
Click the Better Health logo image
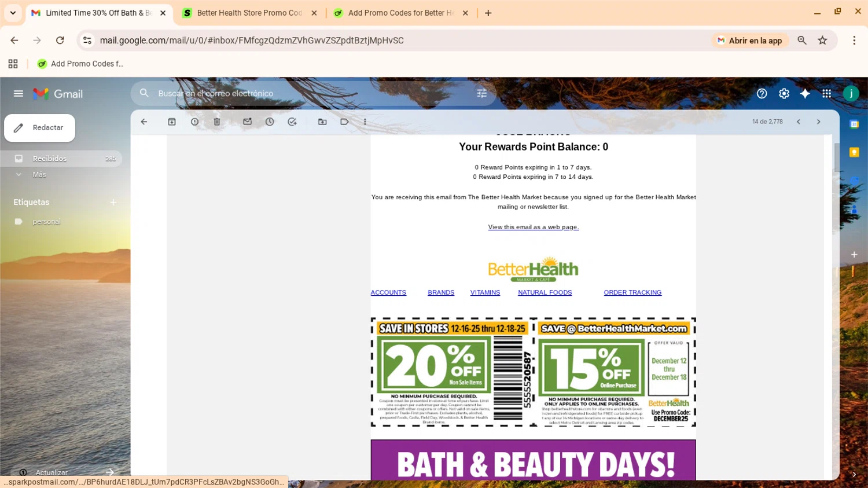(533, 269)
